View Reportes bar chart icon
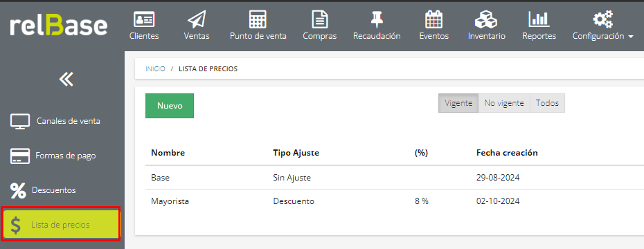644x249 pixels. 539,19
